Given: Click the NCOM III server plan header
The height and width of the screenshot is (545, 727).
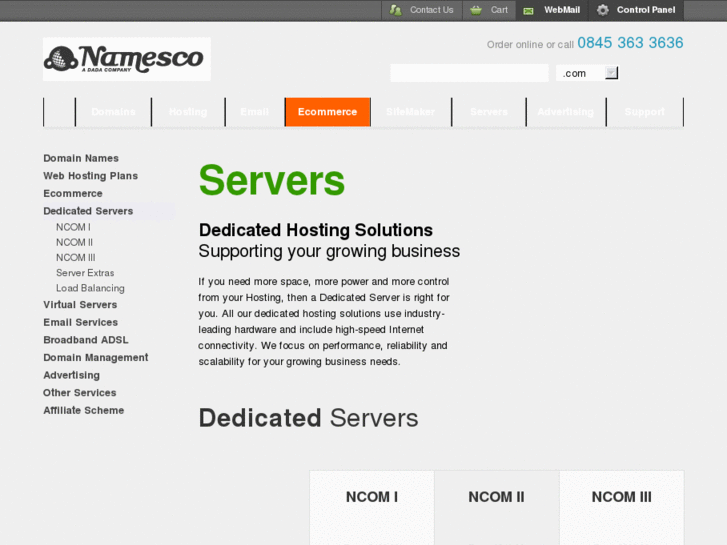Looking at the screenshot, I should pos(621,497).
